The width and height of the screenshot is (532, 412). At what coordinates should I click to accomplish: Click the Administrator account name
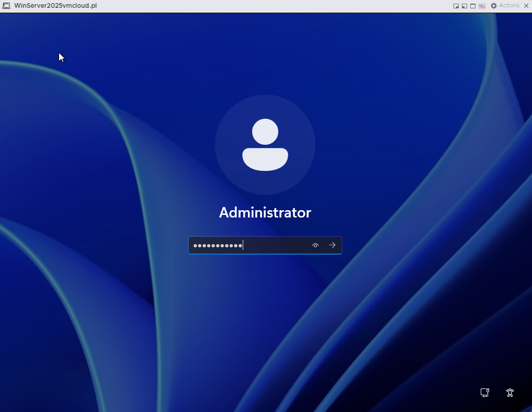pyautogui.click(x=265, y=213)
